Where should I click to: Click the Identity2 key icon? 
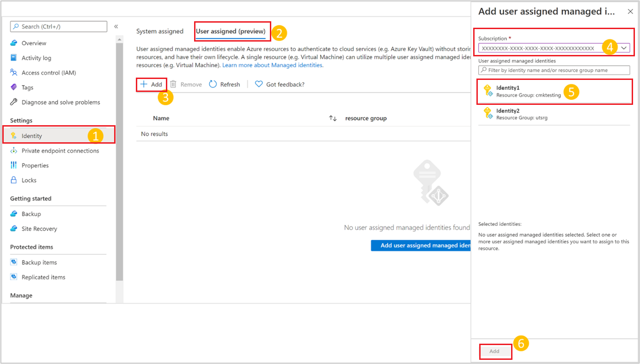pyautogui.click(x=488, y=113)
